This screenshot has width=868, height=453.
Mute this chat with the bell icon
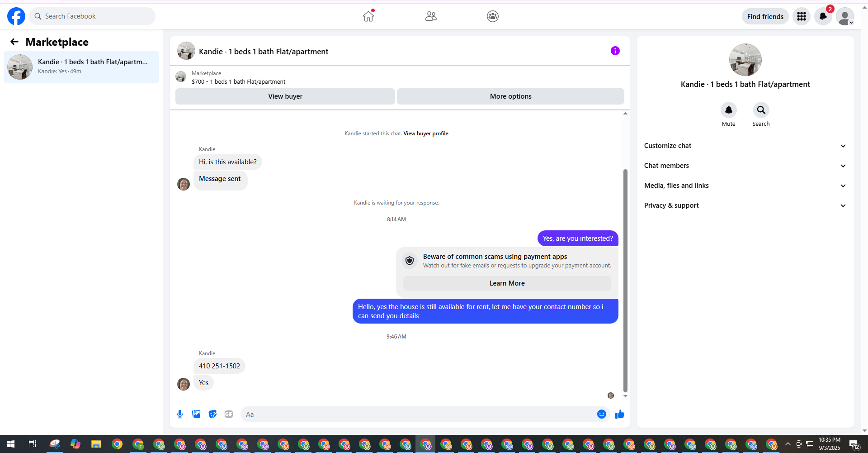click(729, 110)
